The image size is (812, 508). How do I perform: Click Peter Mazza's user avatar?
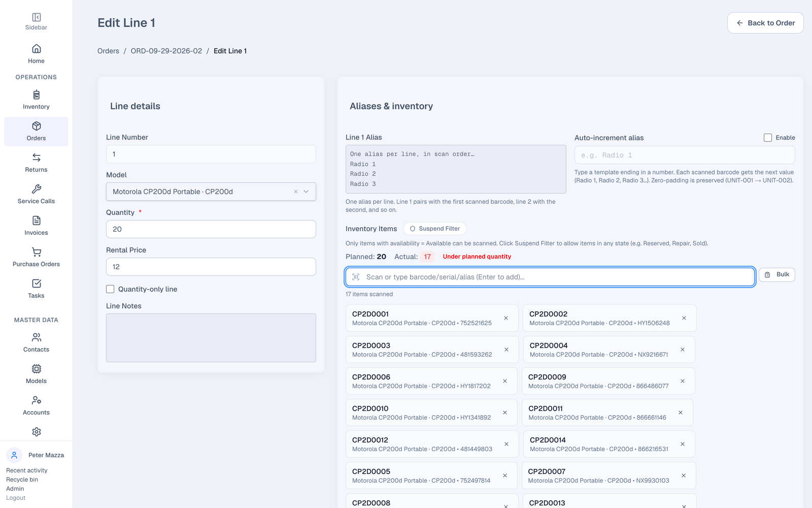tap(14, 455)
